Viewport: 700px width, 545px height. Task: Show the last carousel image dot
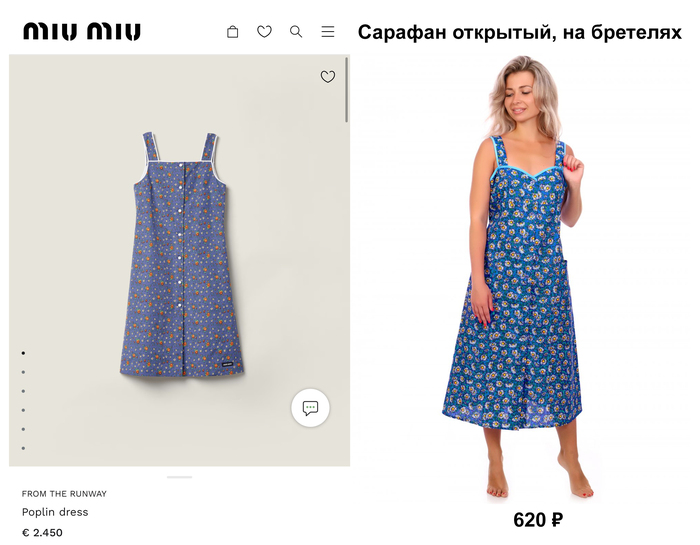click(x=23, y=448)
